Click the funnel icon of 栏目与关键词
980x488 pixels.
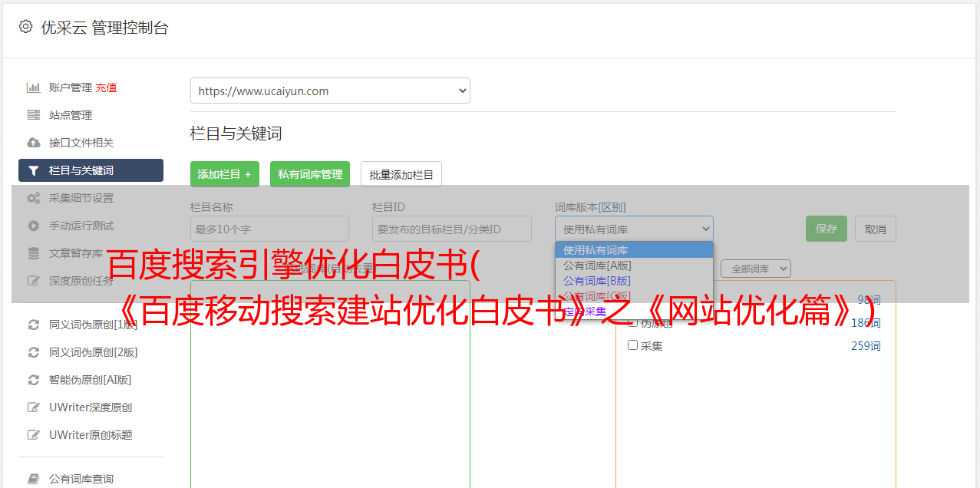[x=34, y=170]
